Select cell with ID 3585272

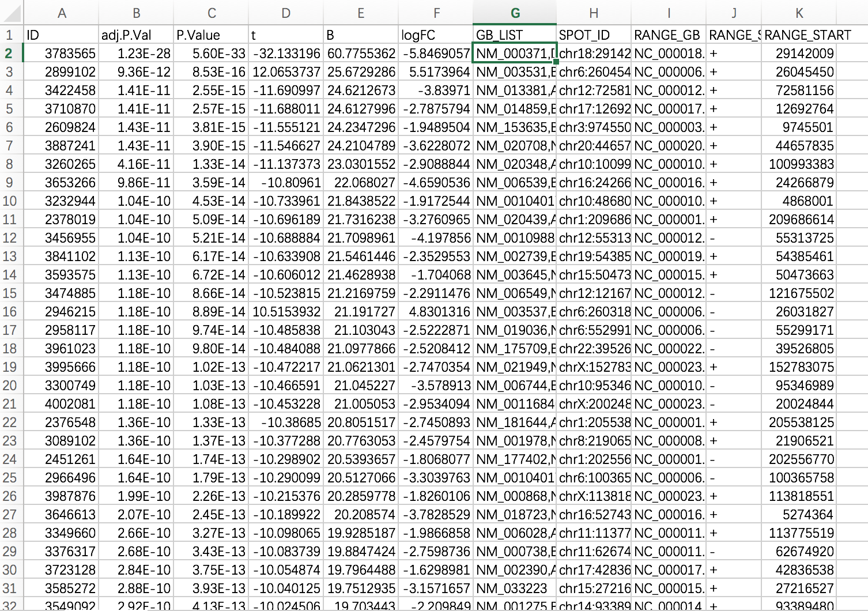tap(61, 588)
